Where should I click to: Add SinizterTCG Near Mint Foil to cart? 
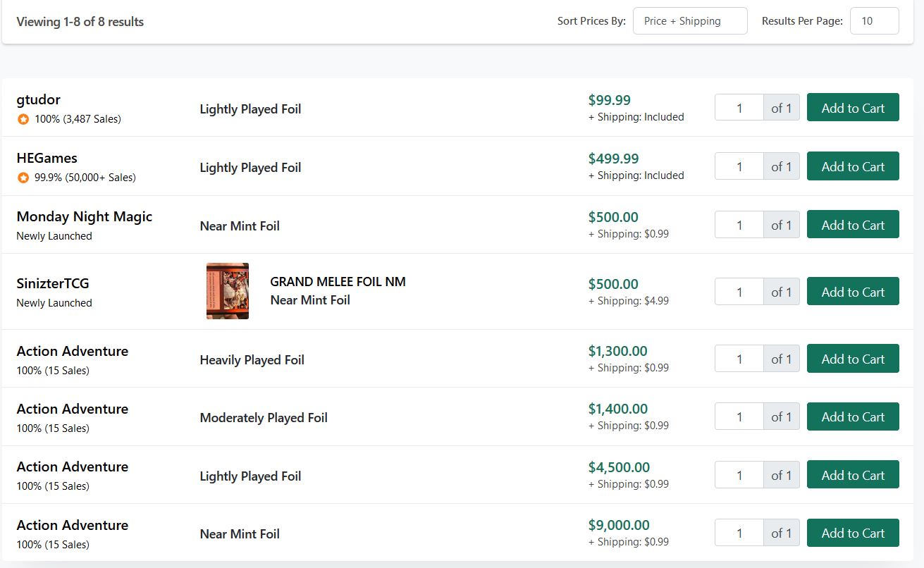pyautogui.click(x=852, y=292)
